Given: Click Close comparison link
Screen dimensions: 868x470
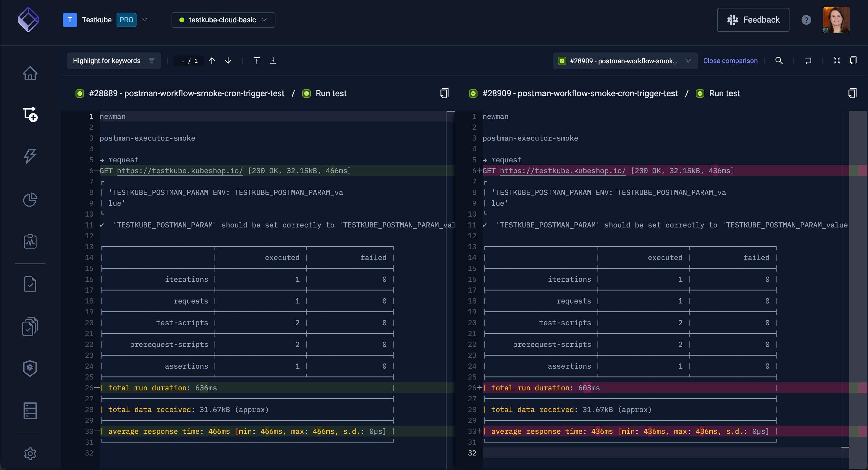Looking at the screenshot, I should [730, 61].
